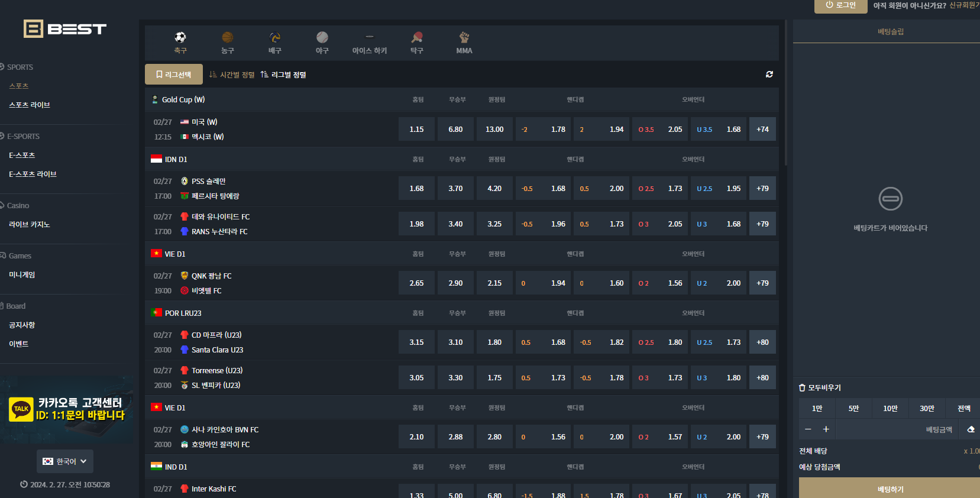This screenshot has height=498, width=980.
Task: Toggle sort by league (리그별 정렬)
Action: [x=283, y=75]
